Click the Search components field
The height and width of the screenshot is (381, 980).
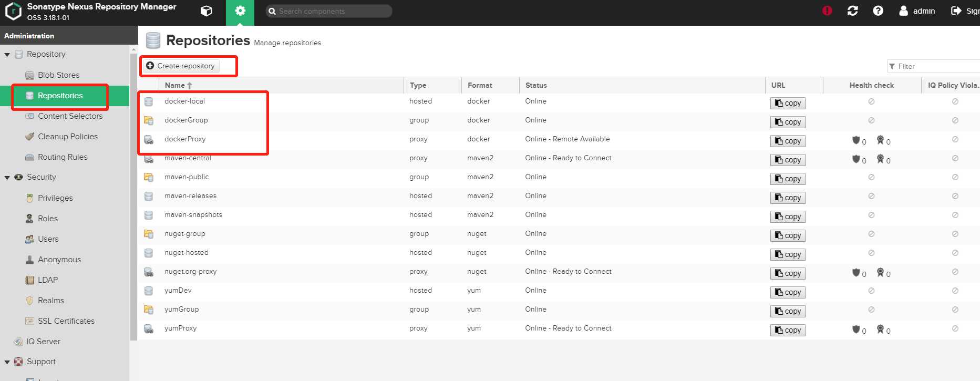coord(329,11)
